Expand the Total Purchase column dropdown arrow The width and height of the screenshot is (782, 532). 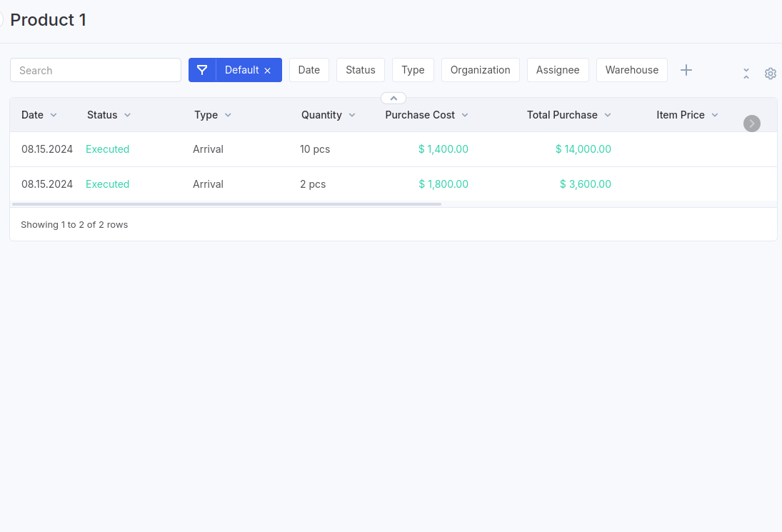608,115
